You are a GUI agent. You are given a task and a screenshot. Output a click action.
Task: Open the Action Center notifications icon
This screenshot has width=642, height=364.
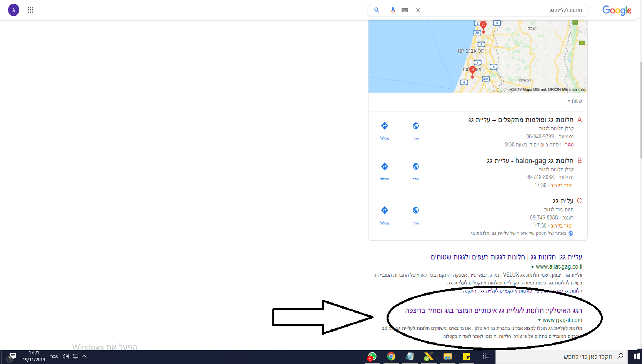pyautogui.click(x=12, y=357)
